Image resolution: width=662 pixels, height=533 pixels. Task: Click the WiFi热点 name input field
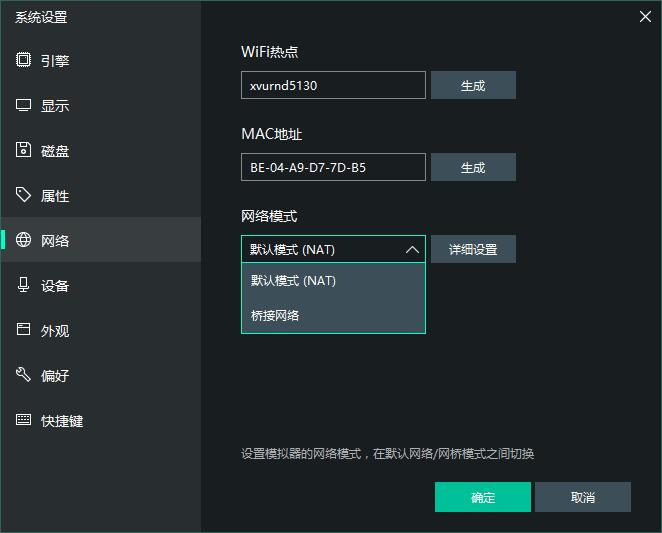coord(333,85)
